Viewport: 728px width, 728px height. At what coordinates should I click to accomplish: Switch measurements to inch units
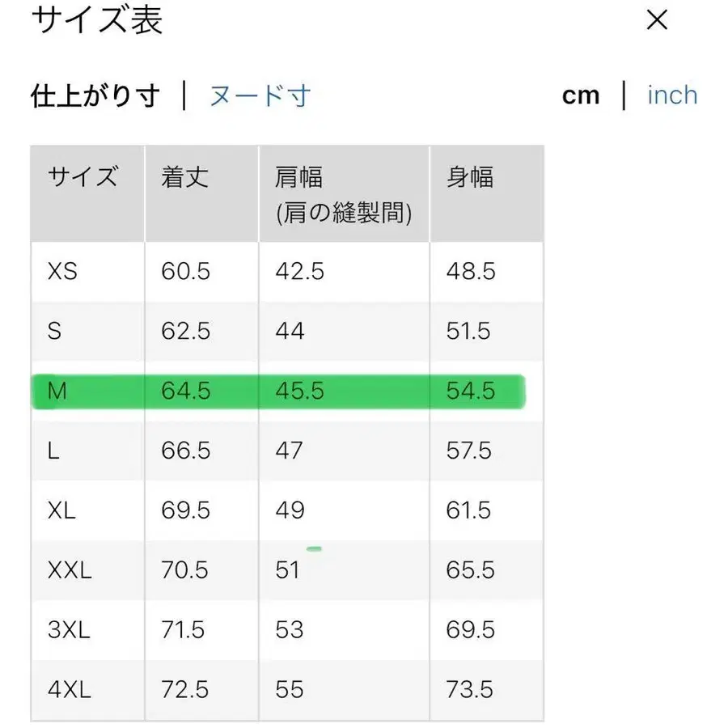click(672, 95)
